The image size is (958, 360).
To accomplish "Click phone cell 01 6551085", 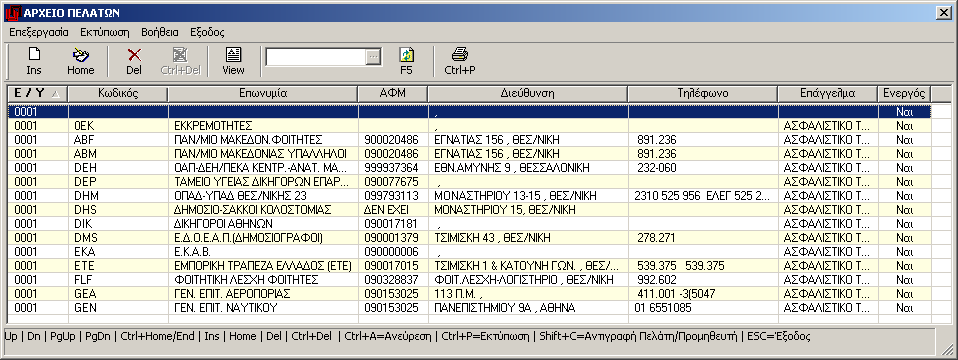I will point(703,308).
